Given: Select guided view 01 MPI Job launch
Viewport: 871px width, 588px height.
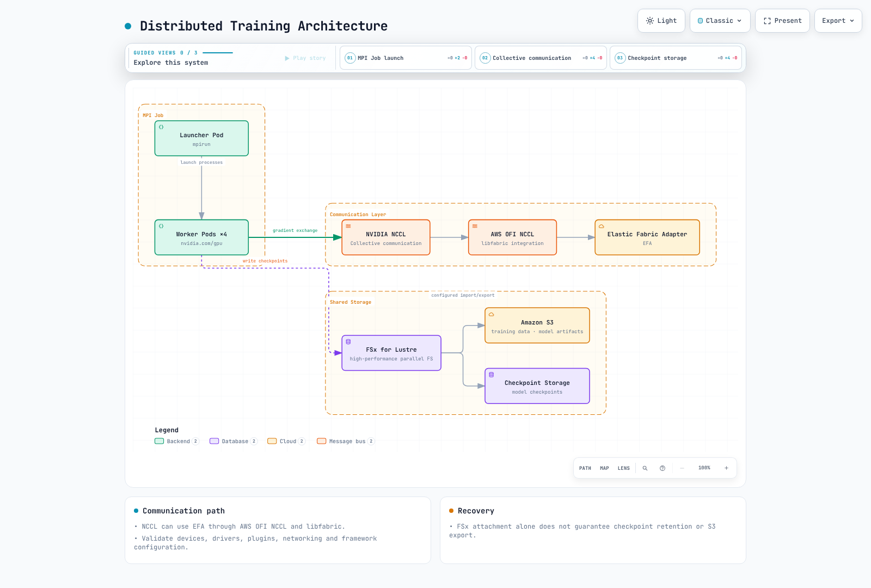Looking at the screenshot, I should (406, 58).
